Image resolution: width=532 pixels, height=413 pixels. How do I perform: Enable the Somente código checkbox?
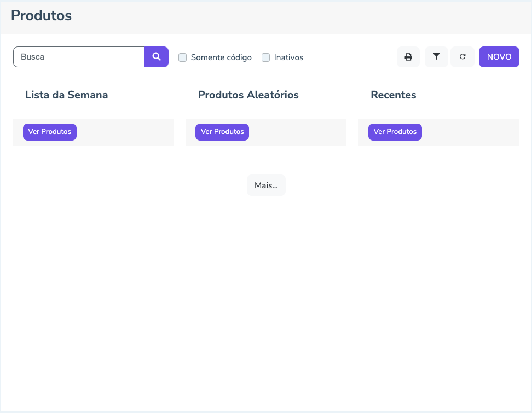(x=183, y=57)
